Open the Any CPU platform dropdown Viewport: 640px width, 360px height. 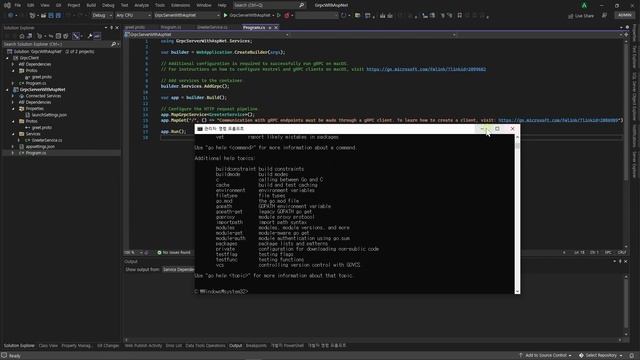[133, 15]
